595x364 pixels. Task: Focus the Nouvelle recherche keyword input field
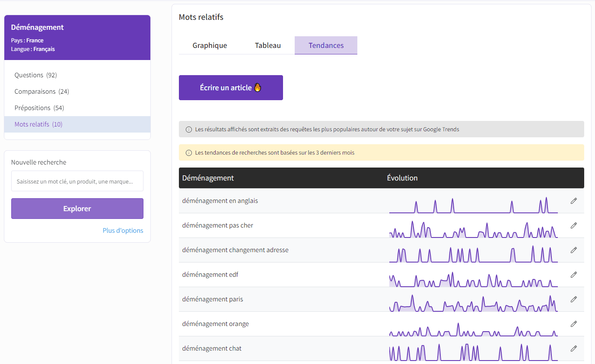(x=77, y=181)
